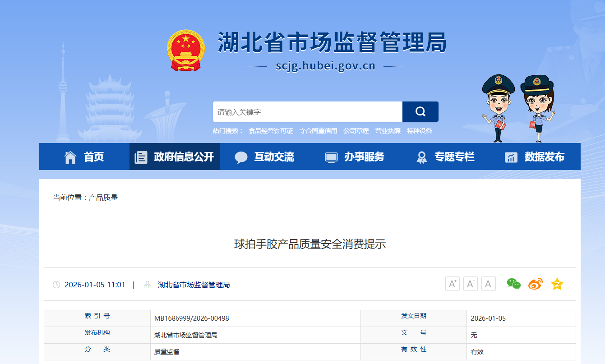
Task: Click the ribbon badge icon beside 专题专栏
Action: 422,157
